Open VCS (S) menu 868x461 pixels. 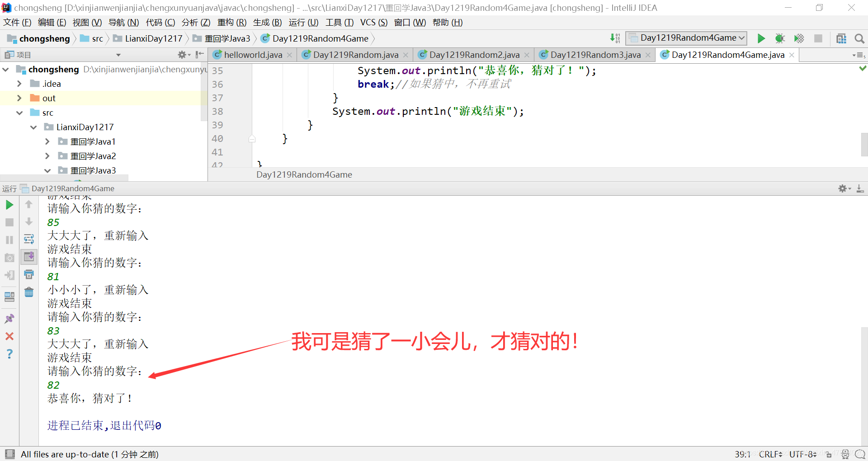[374, 23]
